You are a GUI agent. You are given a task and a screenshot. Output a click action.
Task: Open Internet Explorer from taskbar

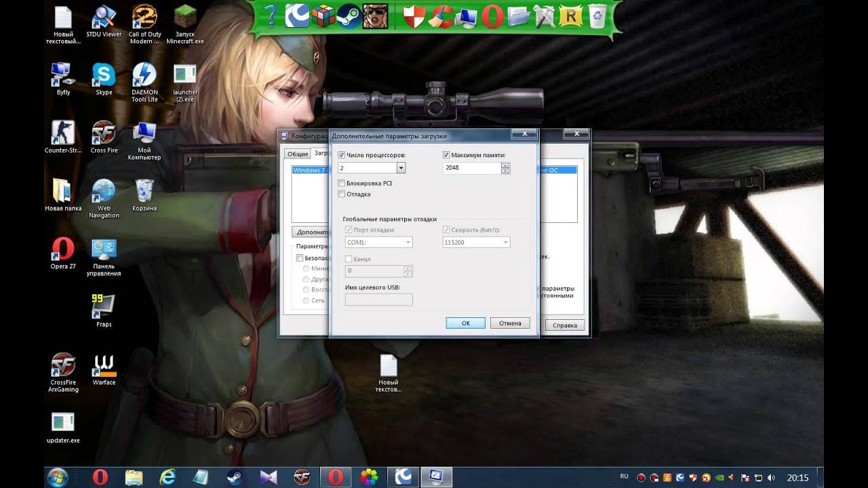[x=167, y=477]
